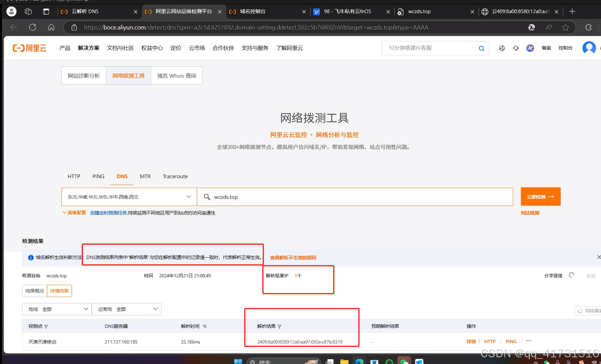Show the 结果概况 results view
The width and height of the screenshot is (601, 364).
[x=35, y=291]
